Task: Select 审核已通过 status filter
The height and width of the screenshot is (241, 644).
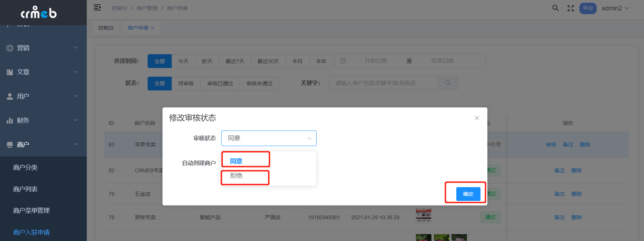Action: coord(220,83)
